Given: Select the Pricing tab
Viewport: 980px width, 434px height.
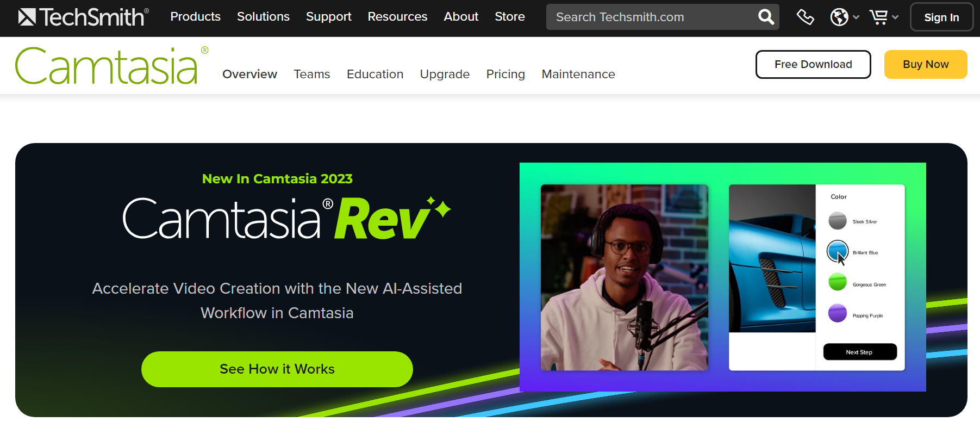Looking at the screenshot, I should [505, 74].
